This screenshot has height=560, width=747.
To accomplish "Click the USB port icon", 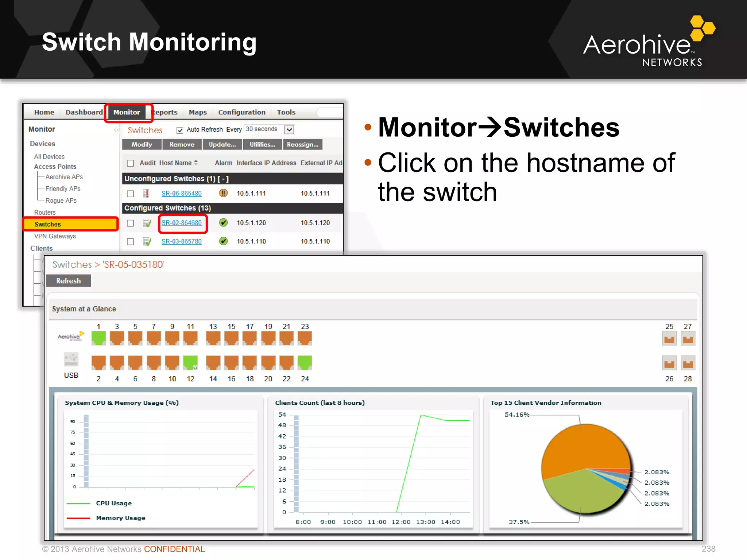I will click(x=71, y=359).
